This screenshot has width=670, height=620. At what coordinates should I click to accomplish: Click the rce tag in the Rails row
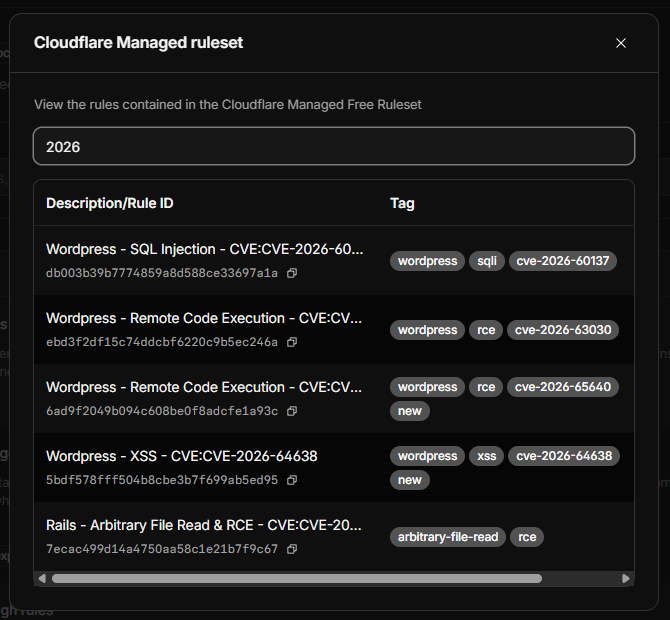[527, 537]
